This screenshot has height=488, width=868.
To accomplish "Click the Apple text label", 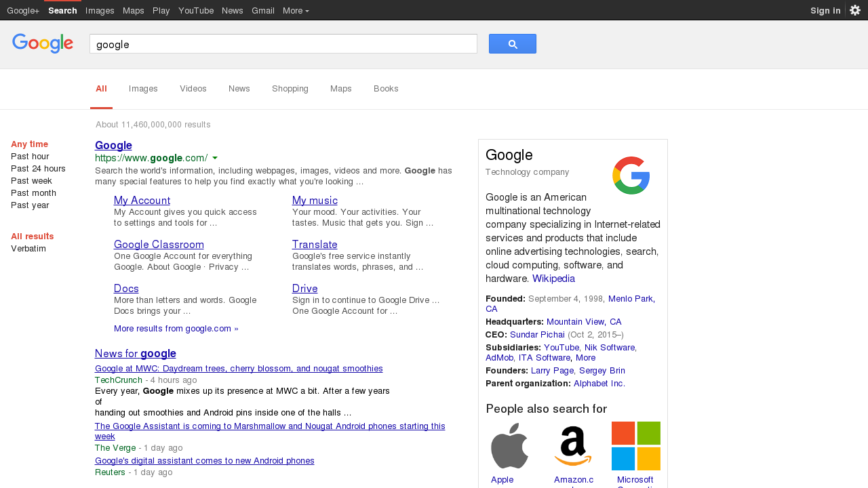I will click(x=502, y=480).
